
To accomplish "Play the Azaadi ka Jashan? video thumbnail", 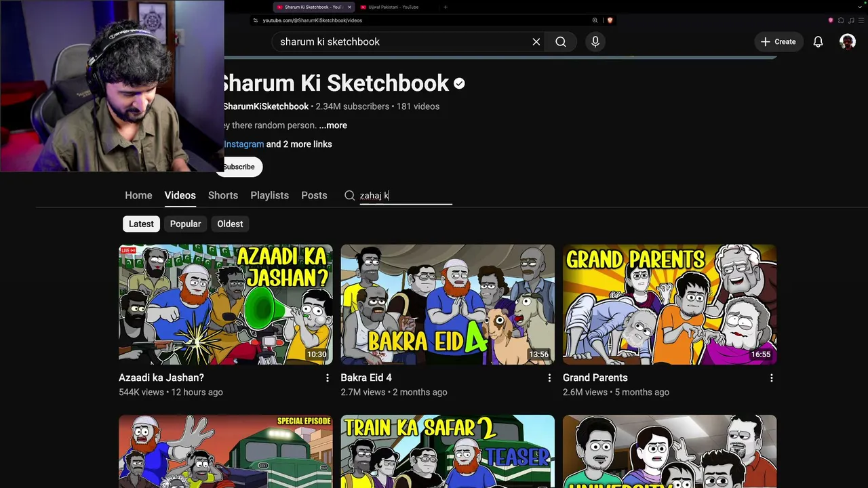I will pyautogui.click(x=226, y=304).
